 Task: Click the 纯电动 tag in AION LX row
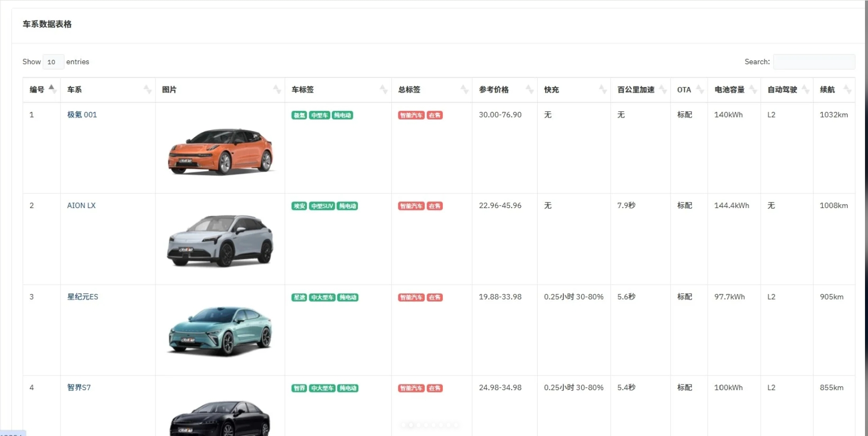[347, 206]
